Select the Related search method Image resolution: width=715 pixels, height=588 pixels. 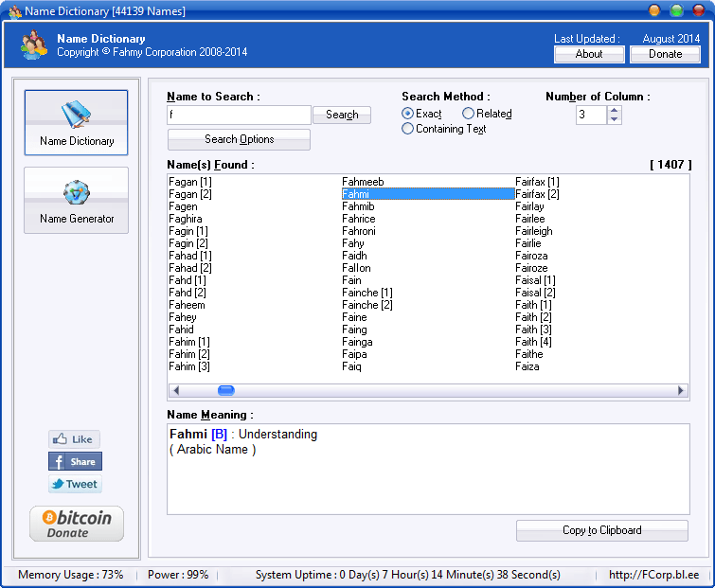pyautogui.click(x=487, y=114)
